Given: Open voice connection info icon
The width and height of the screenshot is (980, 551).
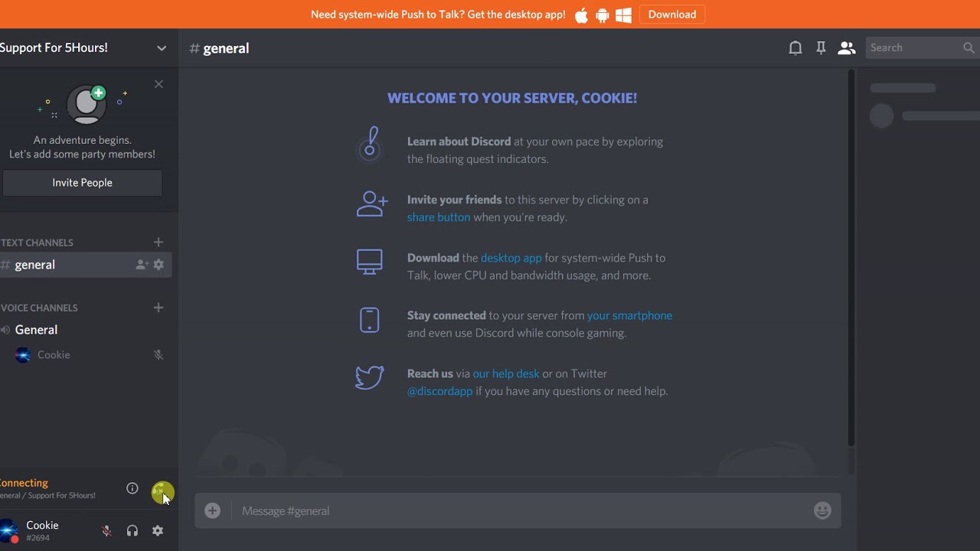Looking at the screenshot, I should (x=132, y=488).
